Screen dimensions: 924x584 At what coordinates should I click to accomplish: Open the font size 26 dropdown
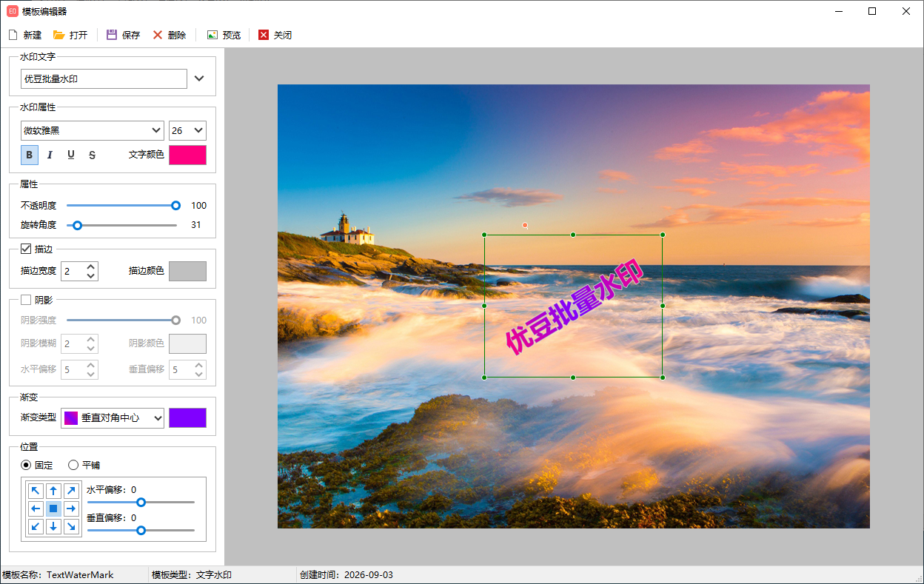(187, 130)
